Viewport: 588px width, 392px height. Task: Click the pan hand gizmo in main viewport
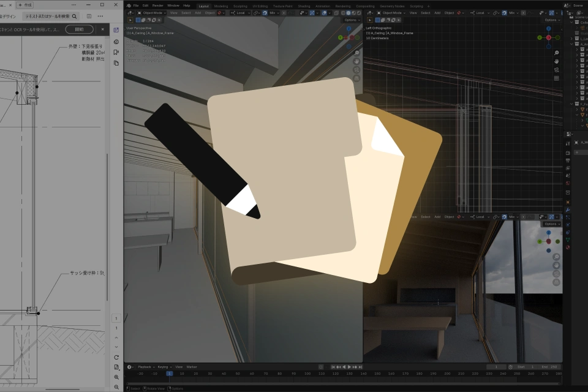356,61
